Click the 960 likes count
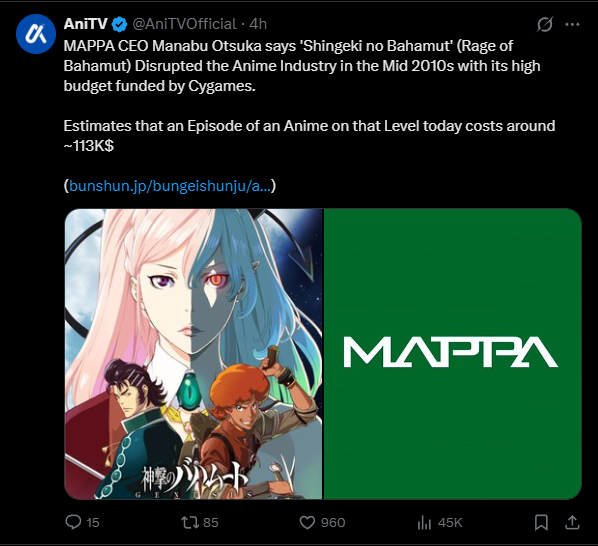 (x=333, y=522)
